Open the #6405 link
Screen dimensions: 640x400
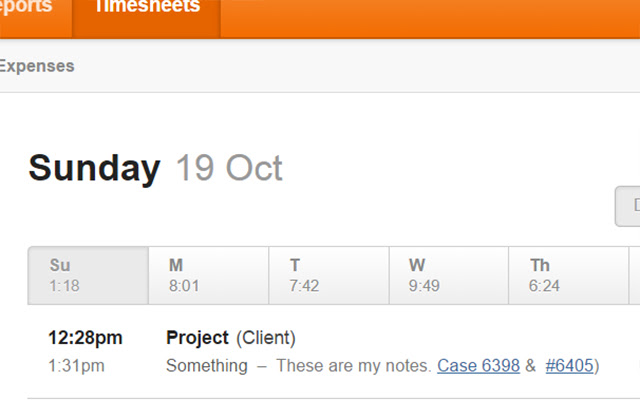click(x=569, y=366)
